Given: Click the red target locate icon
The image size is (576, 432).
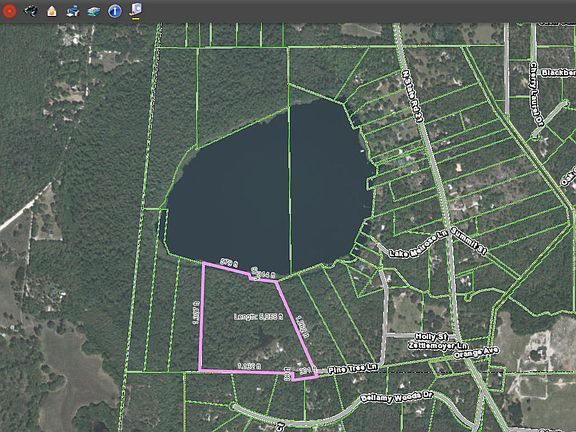Looking at the screenshot, I should pos(9,11).
